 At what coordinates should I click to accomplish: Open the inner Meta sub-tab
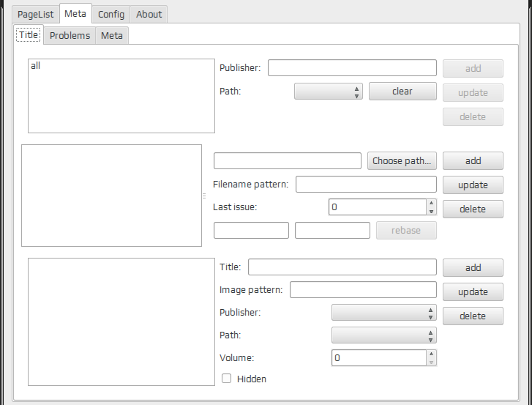(112, 35)
